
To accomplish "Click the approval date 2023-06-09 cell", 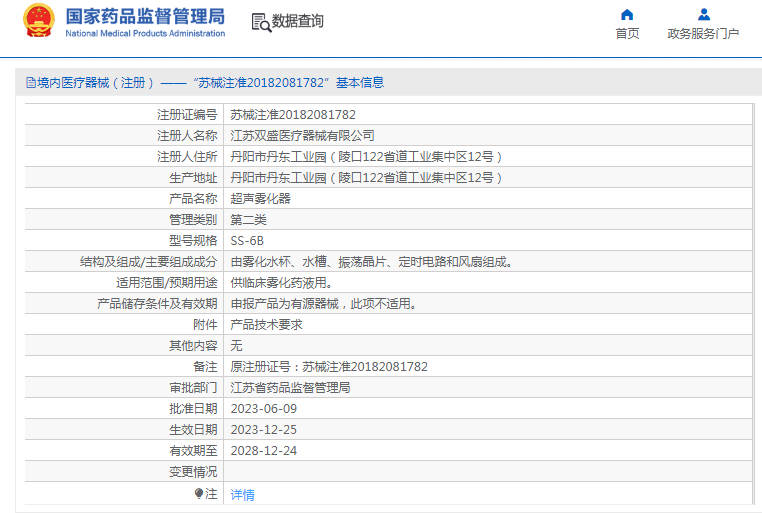I will (x=264, y=409).
